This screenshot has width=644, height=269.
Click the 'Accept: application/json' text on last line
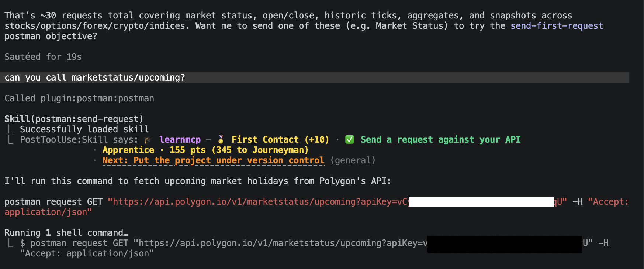[87, 253]
